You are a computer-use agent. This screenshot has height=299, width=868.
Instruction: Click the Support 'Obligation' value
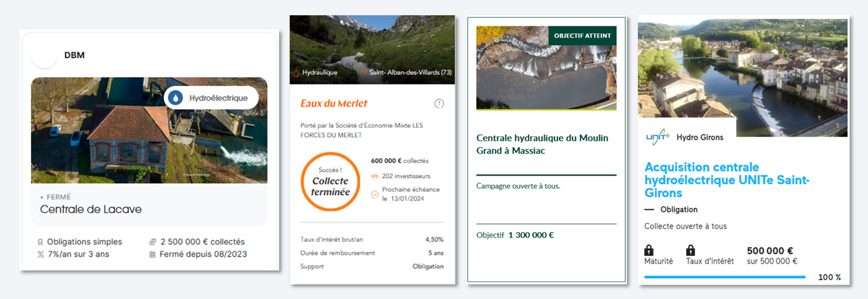coord(428,266)
